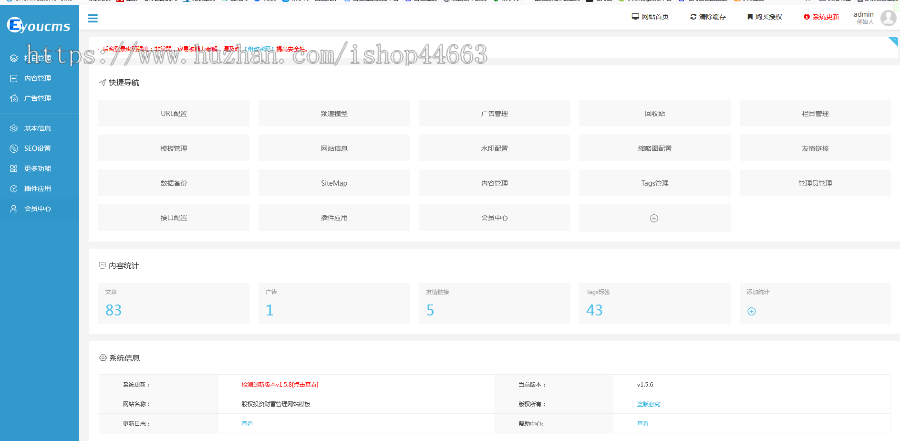Open the 缩略图配置 quick navigation tile
This screenshot has height=441, width=900.
[x=655, y=148]
